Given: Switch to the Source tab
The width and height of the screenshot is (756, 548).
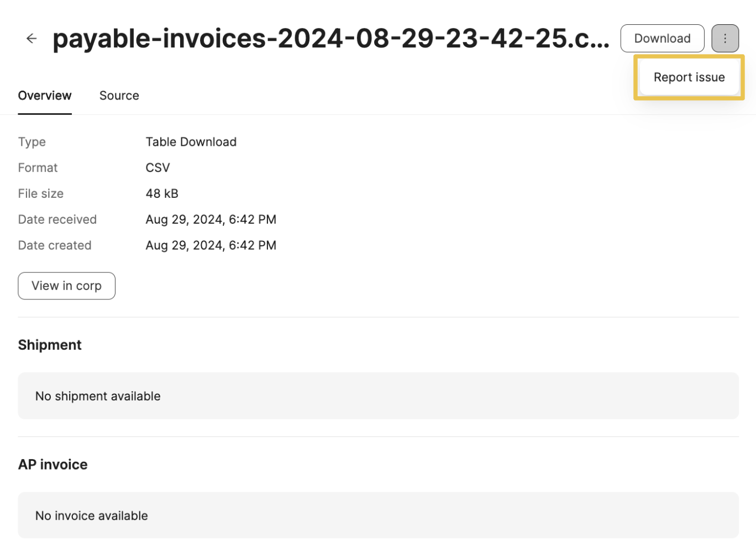Looking at the screenshot, I should pyautogui.click(x=119, y=96).
